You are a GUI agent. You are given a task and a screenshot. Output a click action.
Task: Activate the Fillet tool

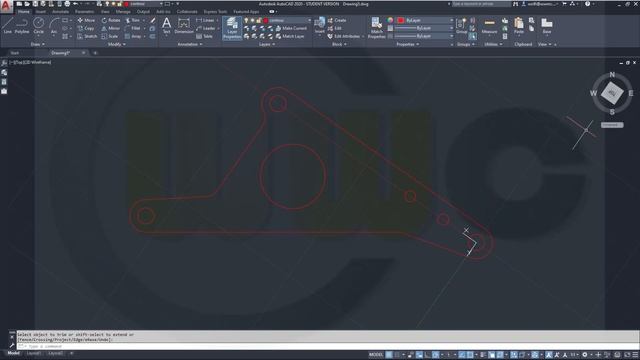(x=133, y=28)
